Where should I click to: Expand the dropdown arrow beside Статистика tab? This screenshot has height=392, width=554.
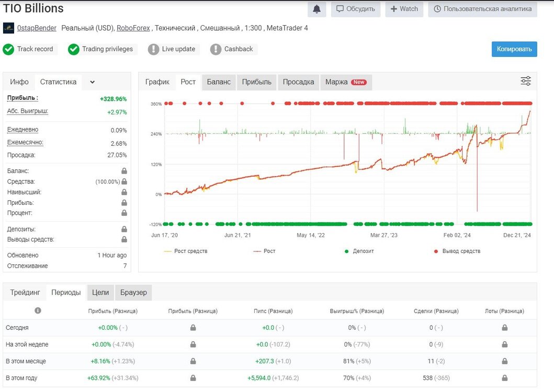(x=92, y=82)
